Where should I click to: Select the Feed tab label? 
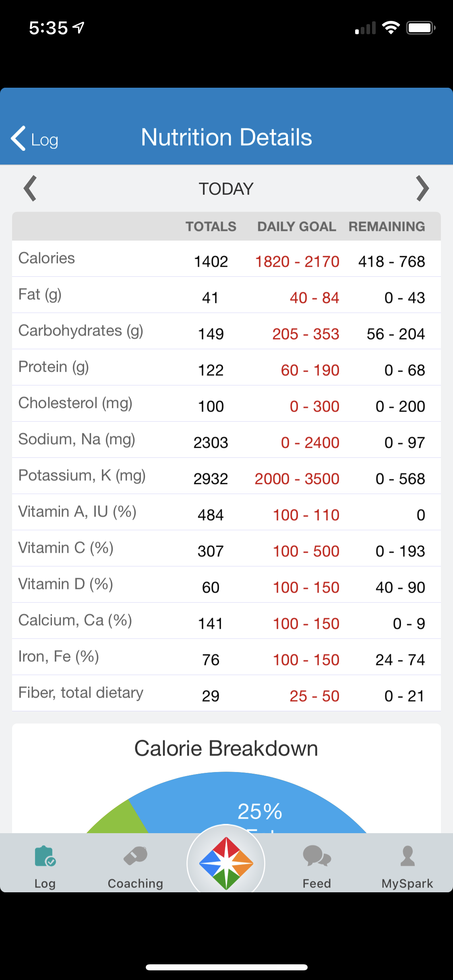[x=317, y=883]
